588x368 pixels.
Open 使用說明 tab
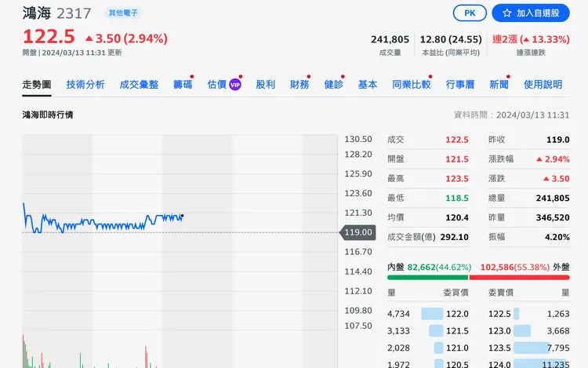pos(543,85)
